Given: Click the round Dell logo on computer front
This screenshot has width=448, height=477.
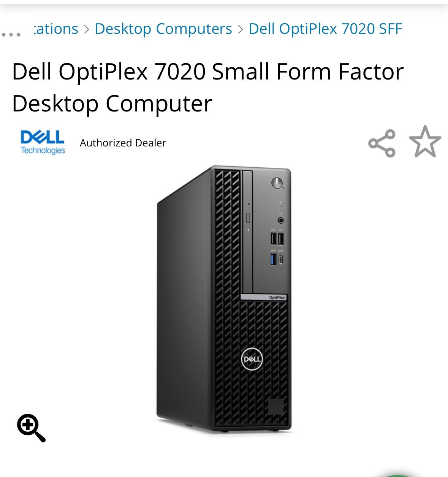Looking at the screenshot, I should click(x=252, y=359).
